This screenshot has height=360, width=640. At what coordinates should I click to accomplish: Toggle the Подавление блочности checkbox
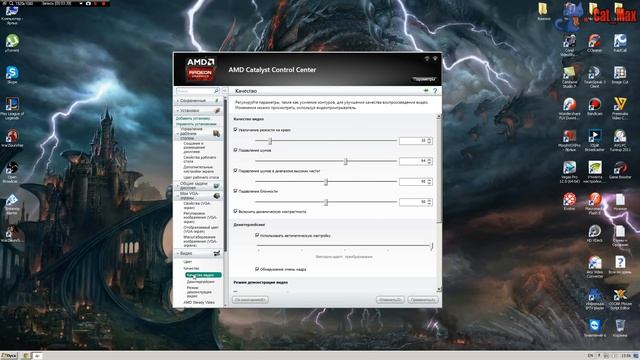click(x=236, y=191)
